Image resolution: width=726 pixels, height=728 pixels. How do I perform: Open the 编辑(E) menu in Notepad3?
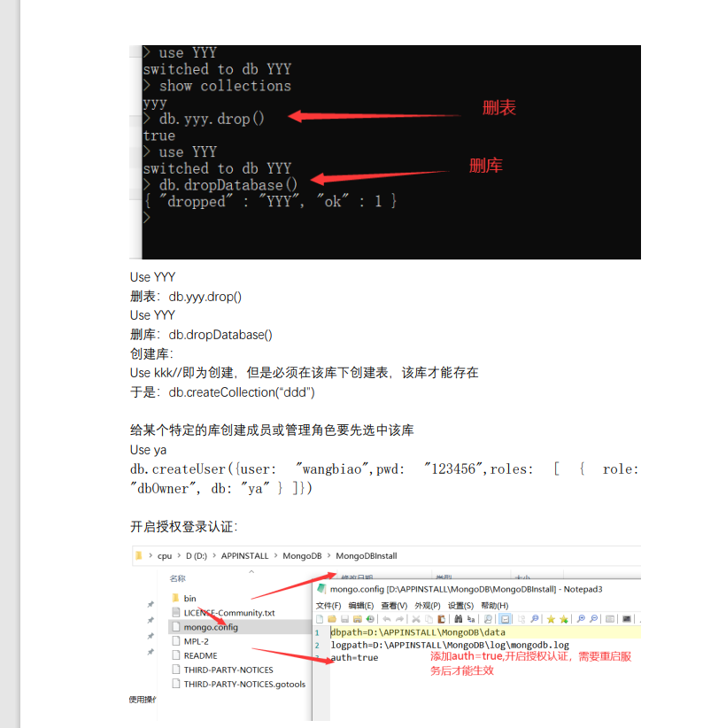pos(361,606)
